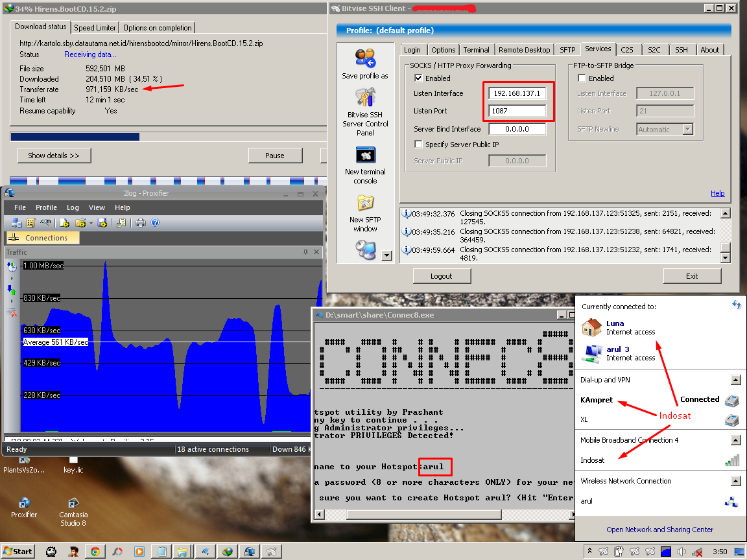Select the Indosat mobile broadband connection
Viewport: 747px width, 560px height.
click(659, 460)
